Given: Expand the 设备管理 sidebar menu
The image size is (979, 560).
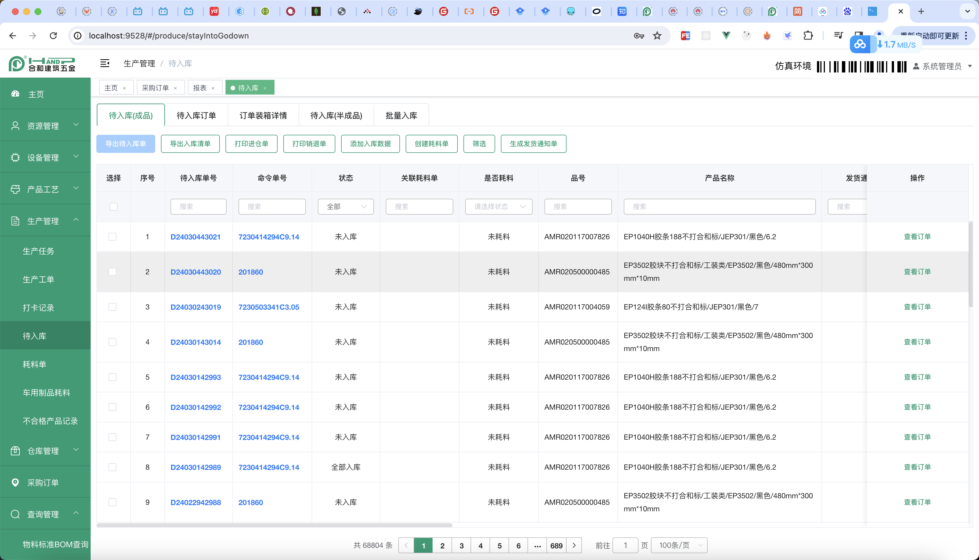Looking at the screenshot, I should click(76, 156).
